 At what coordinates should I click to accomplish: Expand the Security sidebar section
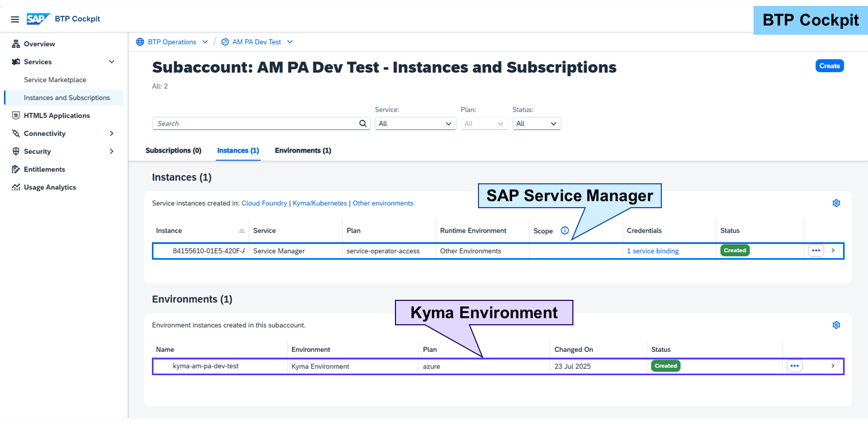point(112,151)
